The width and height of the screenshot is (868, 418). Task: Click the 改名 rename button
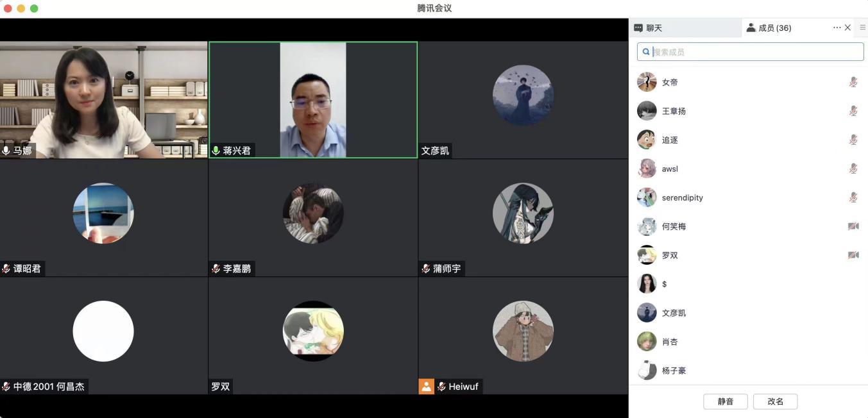pyautogui.click(x=776, y=401)
